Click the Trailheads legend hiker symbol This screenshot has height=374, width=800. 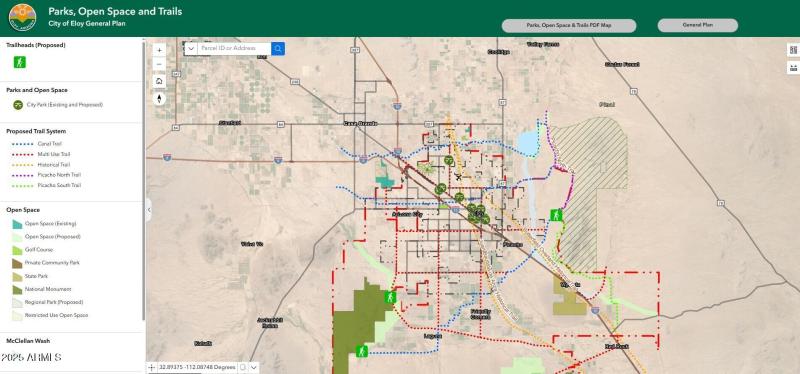click(x=20, y=62)
